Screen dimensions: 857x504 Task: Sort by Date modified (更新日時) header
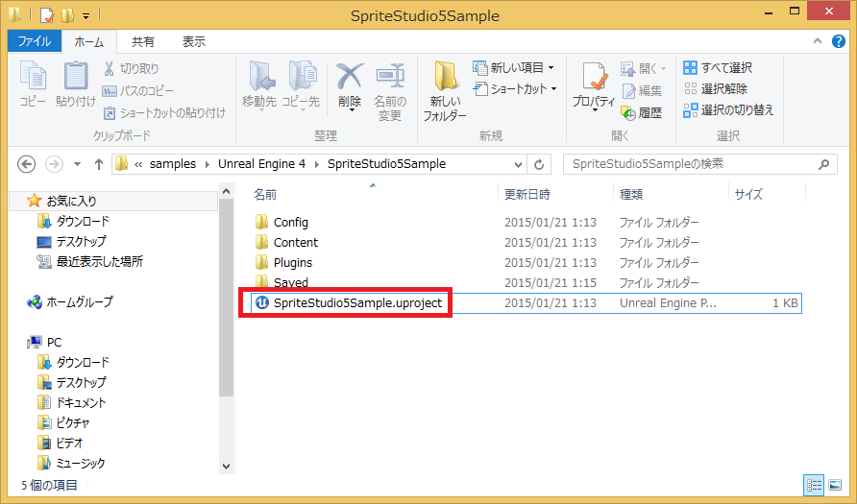tap(526, 194)
